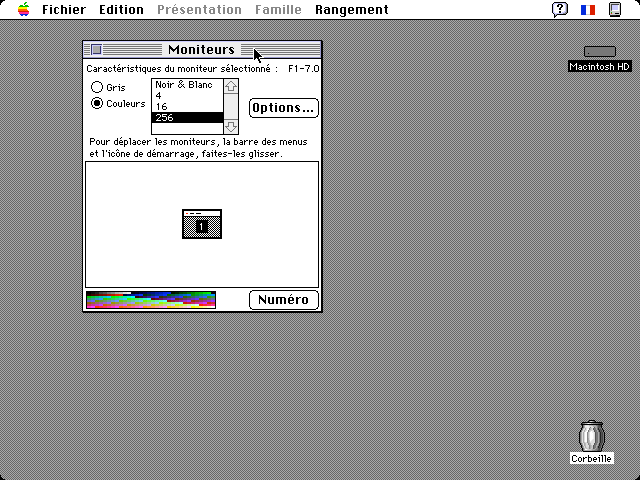Open the Rangement menu
Image resolution: width=640 pixels, height=480 pixels.
(351, 9)
